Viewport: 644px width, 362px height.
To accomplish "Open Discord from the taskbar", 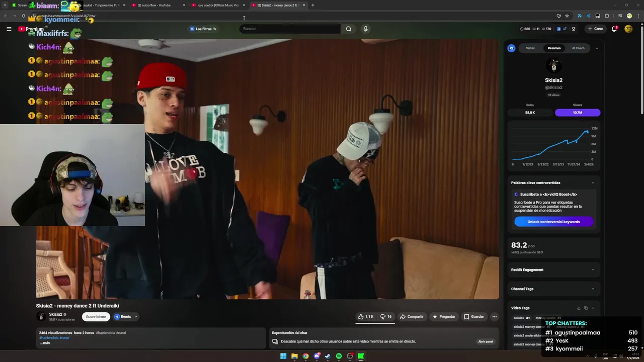I will pyautogui.click(x=316, y=356).
